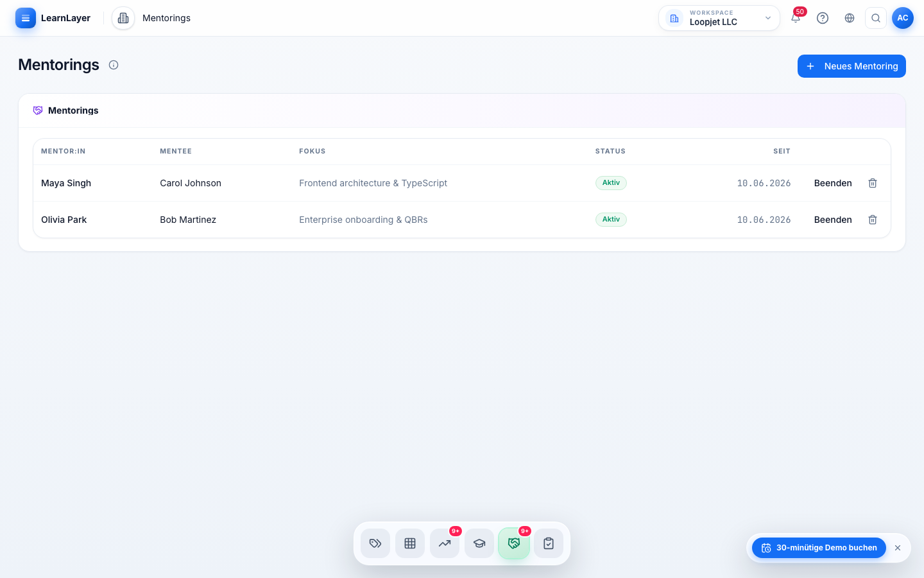This screenshot has height=578, width=924.
Task: Click the Aktiv badge for Olivia Park
Action: click(611, 220)
